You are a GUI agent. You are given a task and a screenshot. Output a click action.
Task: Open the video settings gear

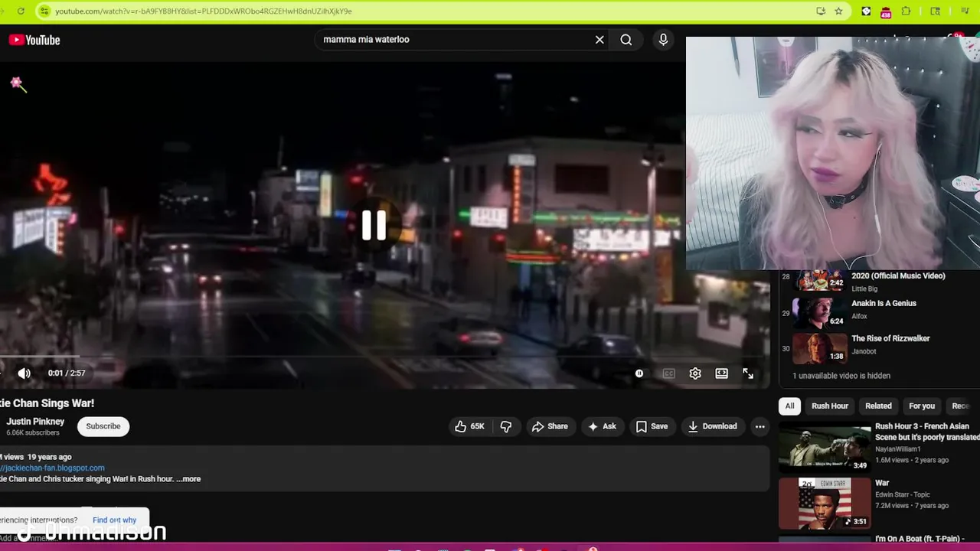(695, 373)
